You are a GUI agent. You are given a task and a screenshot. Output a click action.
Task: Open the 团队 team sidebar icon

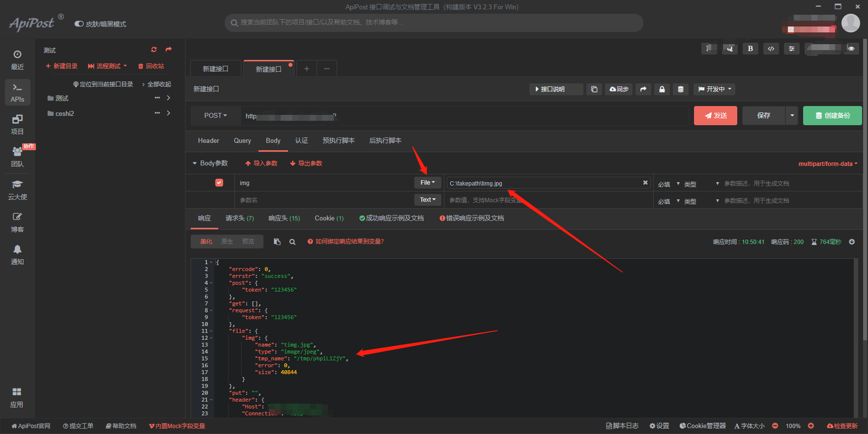17,157
